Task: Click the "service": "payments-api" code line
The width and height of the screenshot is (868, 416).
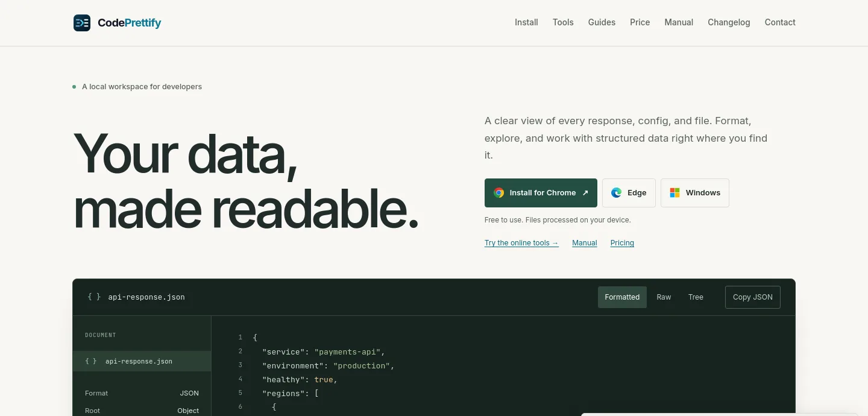Action: point(323,351)
